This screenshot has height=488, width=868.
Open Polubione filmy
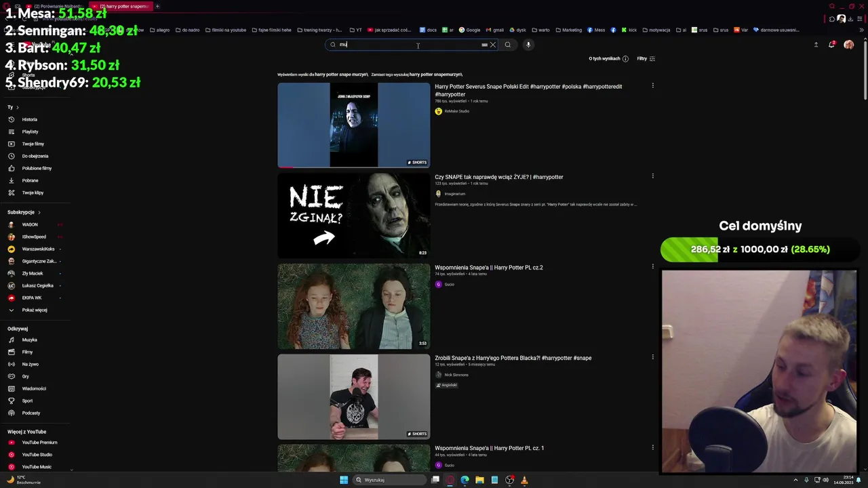(x=37, y=168)
